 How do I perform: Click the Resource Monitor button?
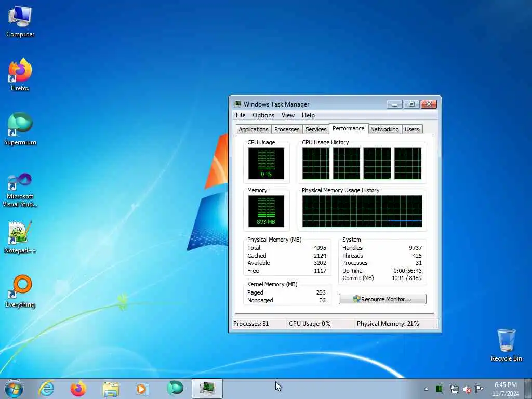pyautogui.click(x=382, y=299)
